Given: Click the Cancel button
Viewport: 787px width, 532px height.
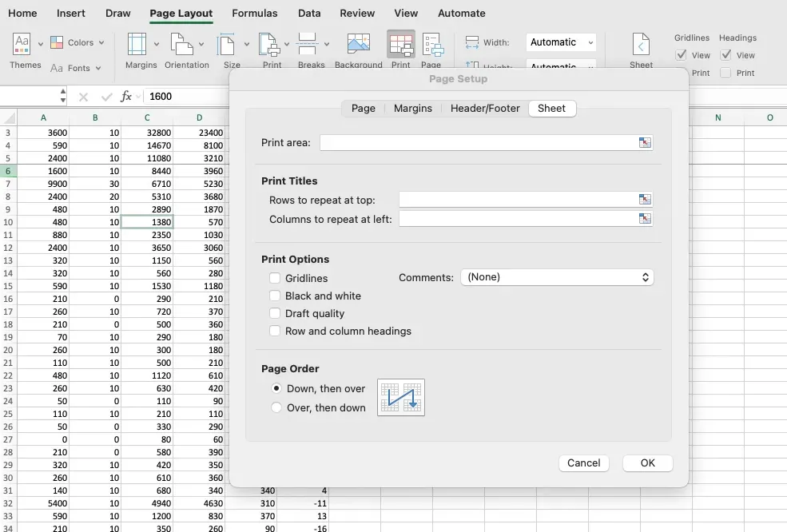Looking at the screenshot, I should coord(584,463).
